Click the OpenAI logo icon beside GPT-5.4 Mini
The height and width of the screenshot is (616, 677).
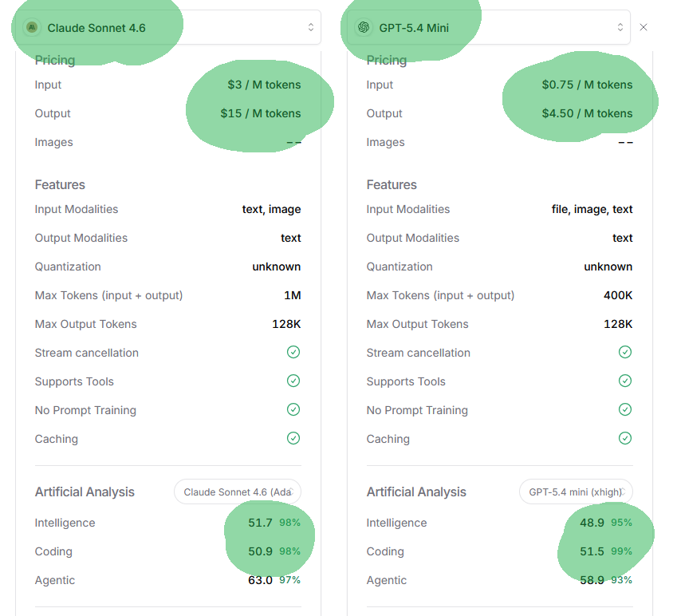[364, 28]
